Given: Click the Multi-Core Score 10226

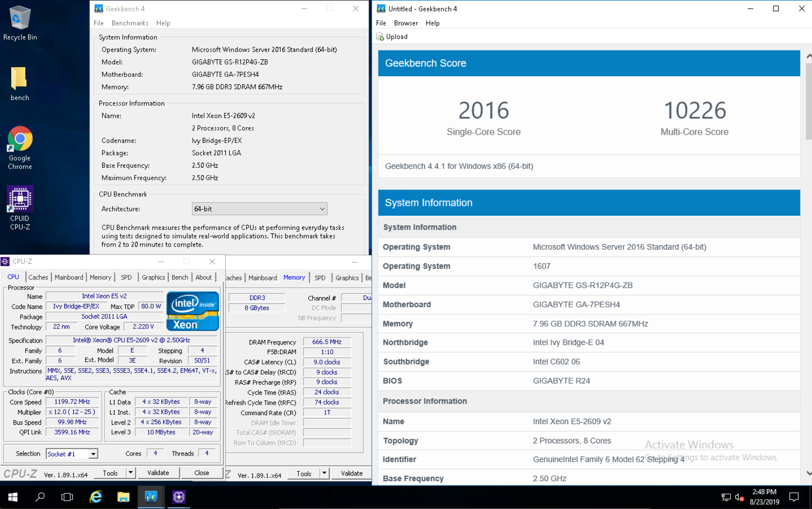Looking at the screenshot, I should [x=695, y=110].
